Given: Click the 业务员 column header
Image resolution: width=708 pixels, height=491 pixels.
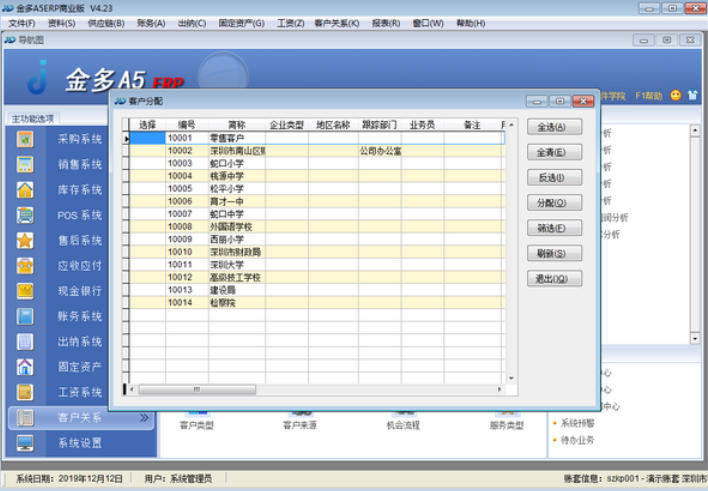Looking at the screenshot, I should [423, 125].
